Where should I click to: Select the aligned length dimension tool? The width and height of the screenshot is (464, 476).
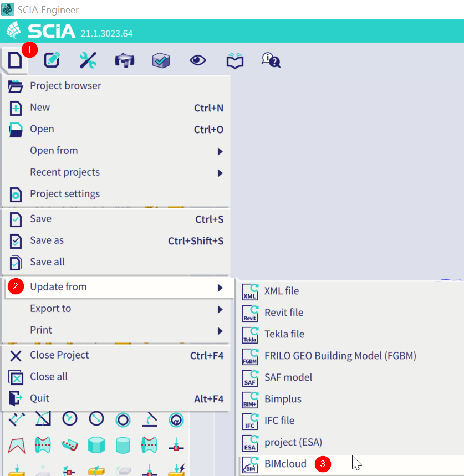[x=17, y=419]
